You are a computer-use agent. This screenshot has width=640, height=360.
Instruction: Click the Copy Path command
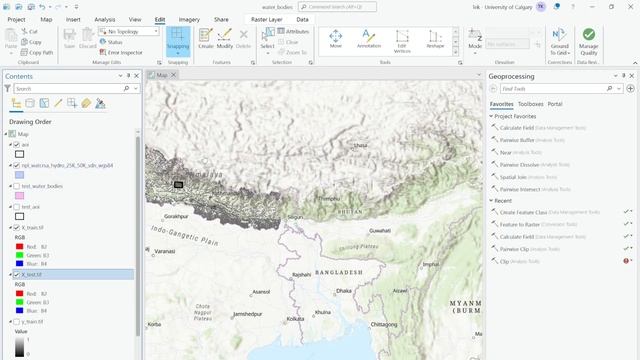coord(37,52)
